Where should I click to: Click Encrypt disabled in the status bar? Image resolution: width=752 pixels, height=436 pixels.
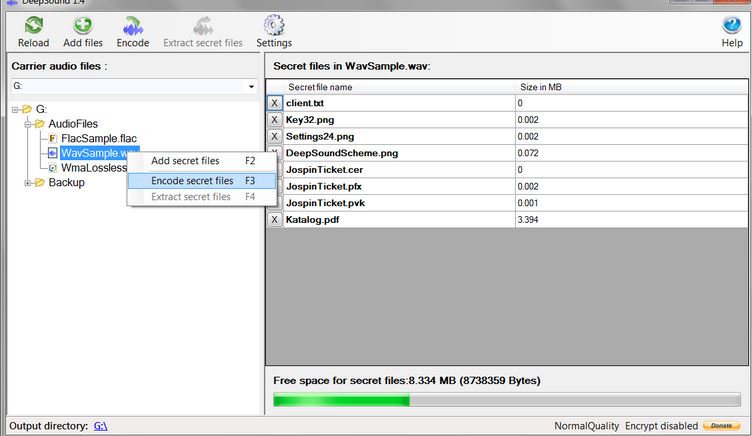661,426
